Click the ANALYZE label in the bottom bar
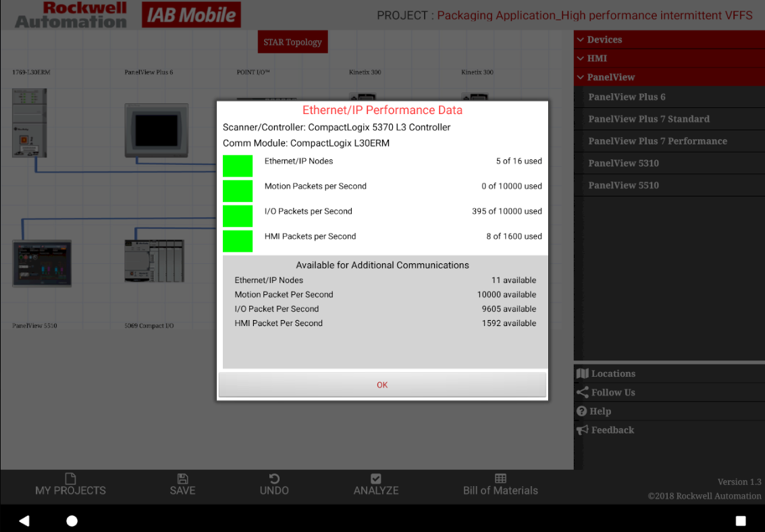765x532 pixels. point(375,491)
